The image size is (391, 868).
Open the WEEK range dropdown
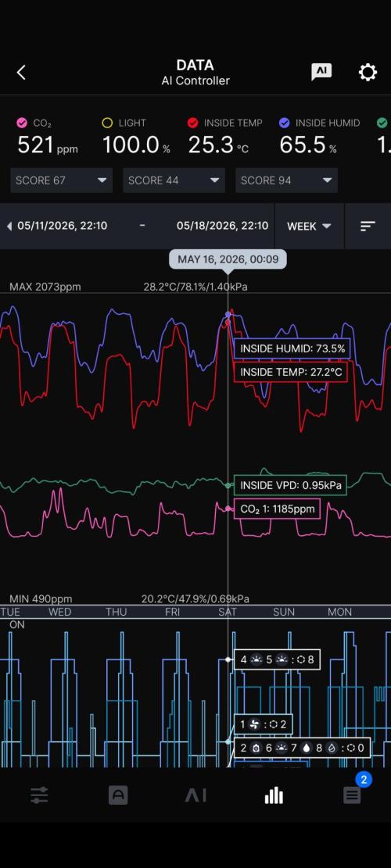[x=309, y=226]
